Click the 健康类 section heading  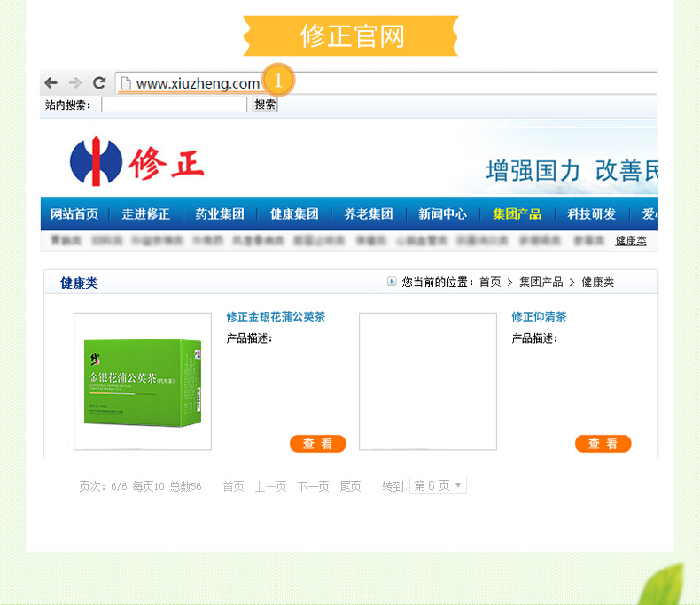[79, 283]
